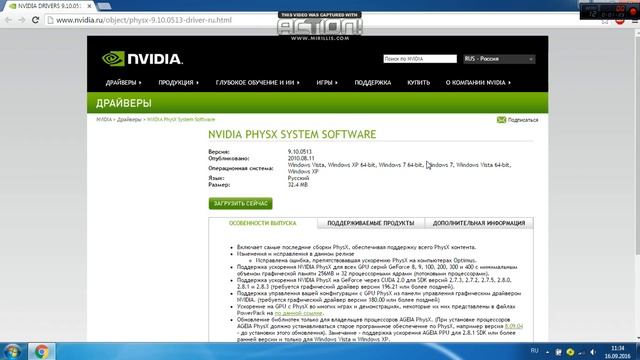Select the NVIDIA DRIVERS browser tab
640x360 pixels.
pos(48,6)
